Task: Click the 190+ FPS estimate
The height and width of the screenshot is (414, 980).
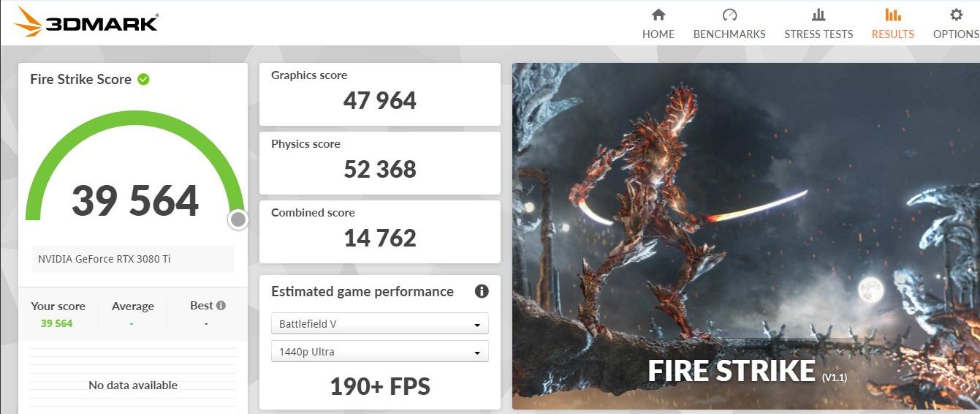Action: 380,386
